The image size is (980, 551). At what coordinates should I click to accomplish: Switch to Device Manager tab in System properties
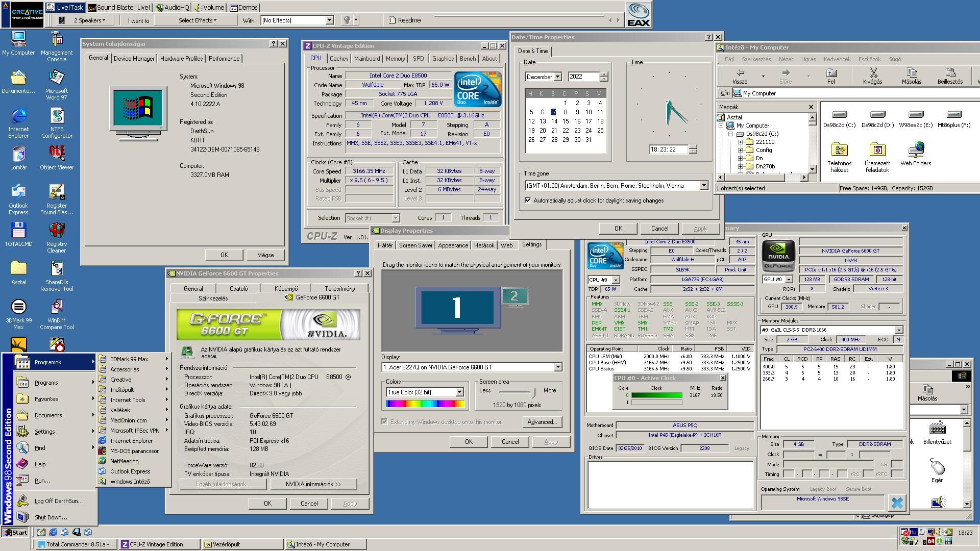(x=134, y=59)
